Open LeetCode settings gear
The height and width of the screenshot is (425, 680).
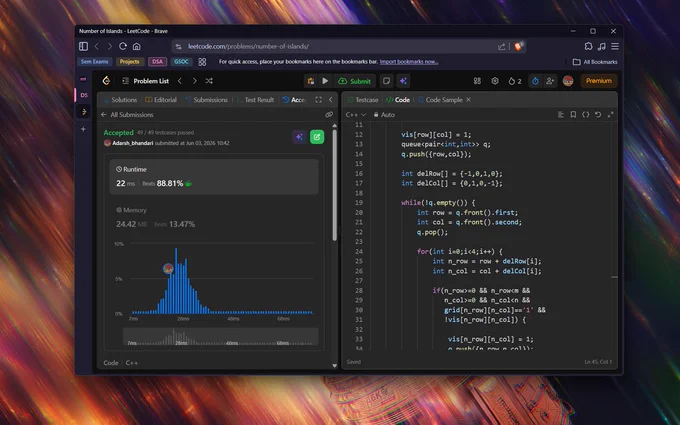pyautogui.click(x=495, y=81)
